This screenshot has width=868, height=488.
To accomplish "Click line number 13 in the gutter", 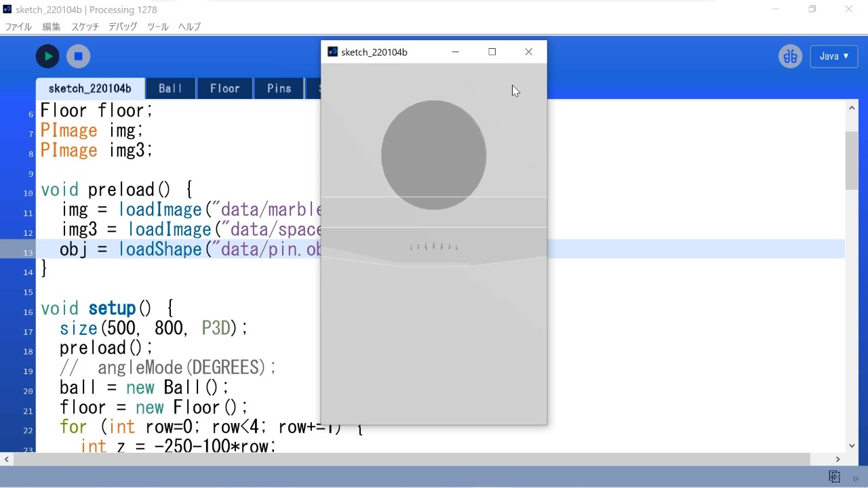I will click(x=28, y=251).
